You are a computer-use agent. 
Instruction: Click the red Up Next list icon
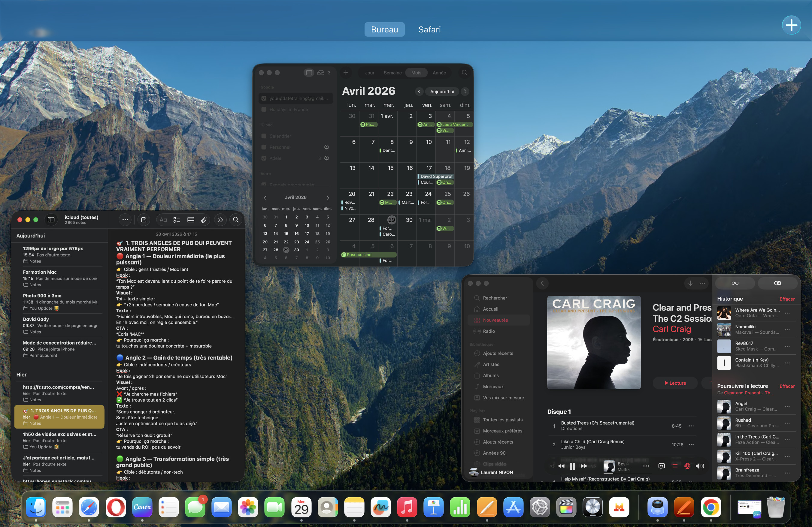[x=674, y=466]
